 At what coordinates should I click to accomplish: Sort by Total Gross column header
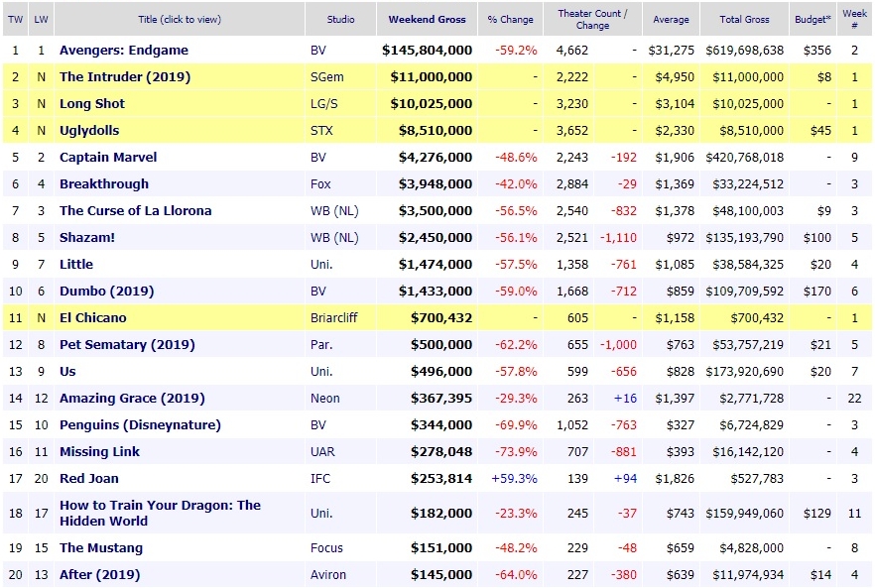click(744, 20)
